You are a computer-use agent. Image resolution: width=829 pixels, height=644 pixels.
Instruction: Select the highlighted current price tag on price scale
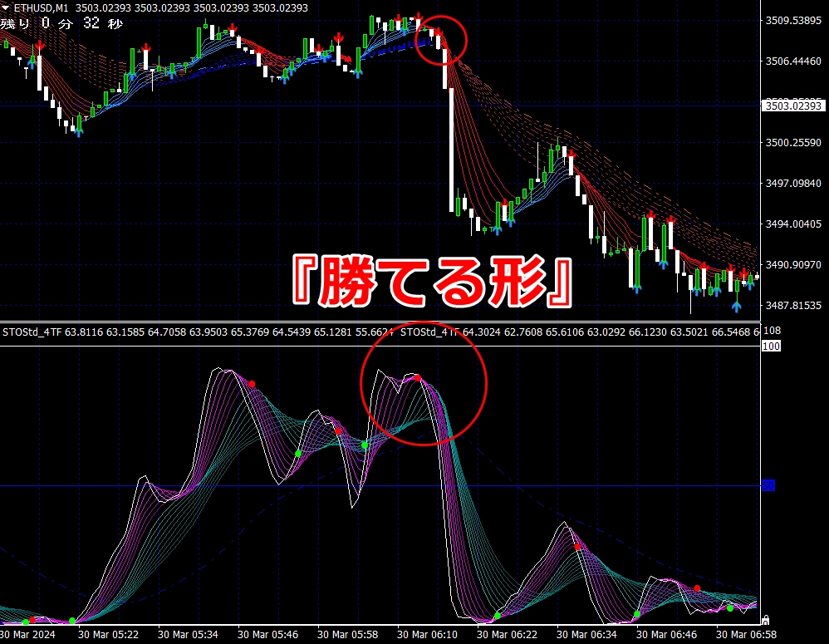[793, 106]
